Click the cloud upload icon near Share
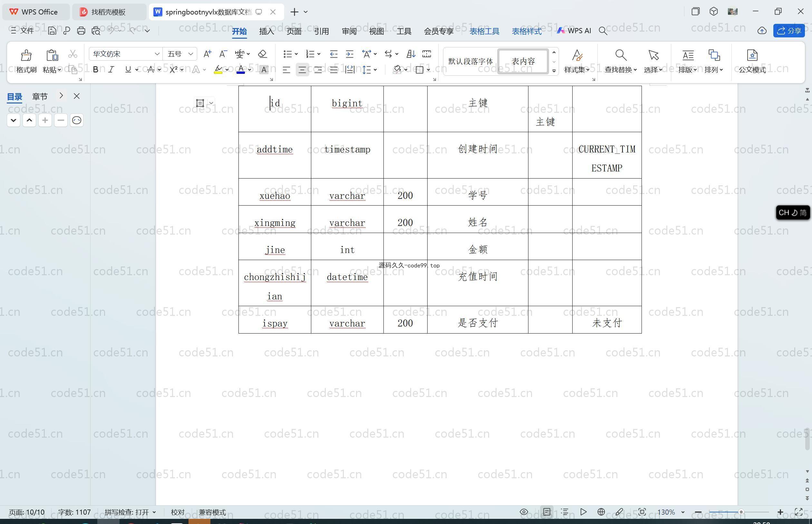This screenshot has height=524, width=812. coord(762,31)
